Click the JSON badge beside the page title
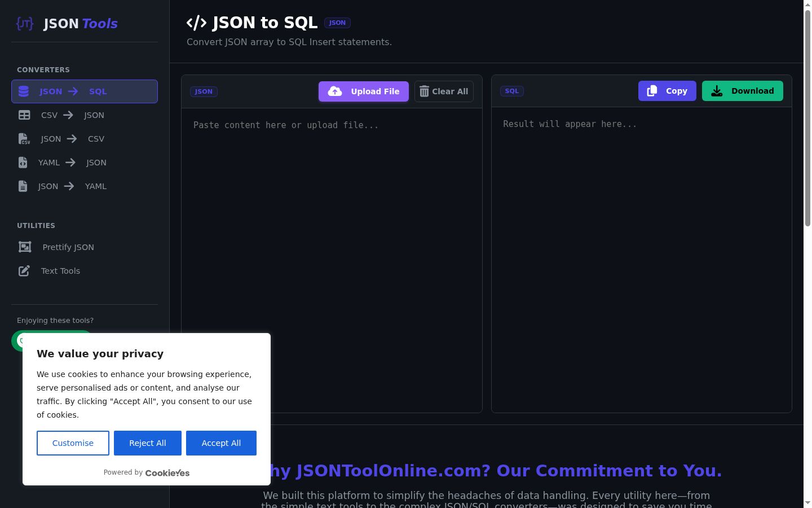Viewport: 812px width, 508px height. [337, 23]
